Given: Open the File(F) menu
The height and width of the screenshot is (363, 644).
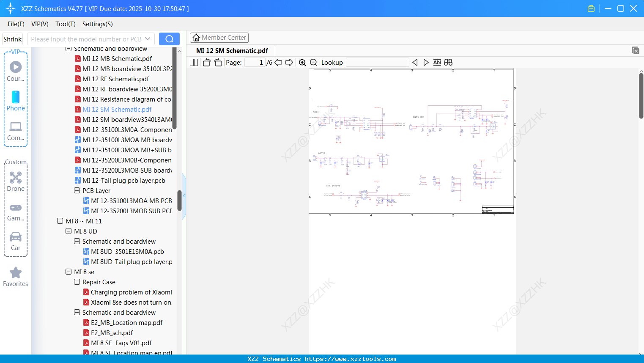Looking at the screenshot, I should [16, 24].
